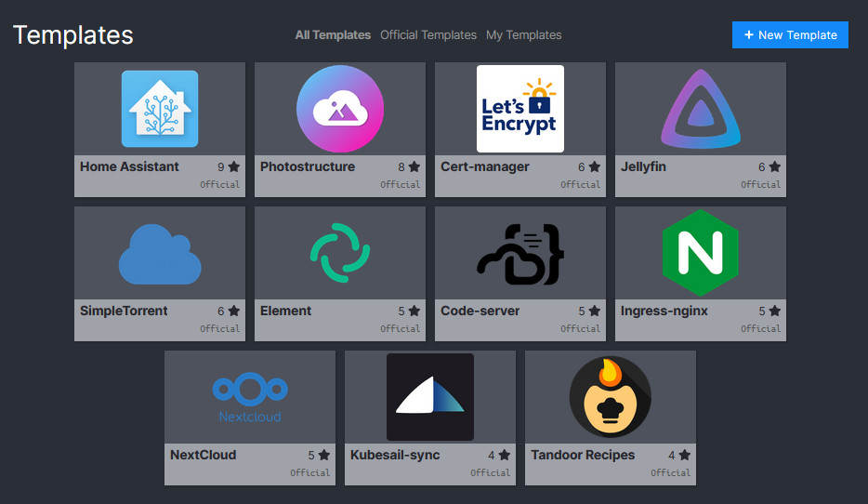Screen dimensions: 868x504
Task: Click the Photostructure cloud photo icon
Action: (340, 109)
